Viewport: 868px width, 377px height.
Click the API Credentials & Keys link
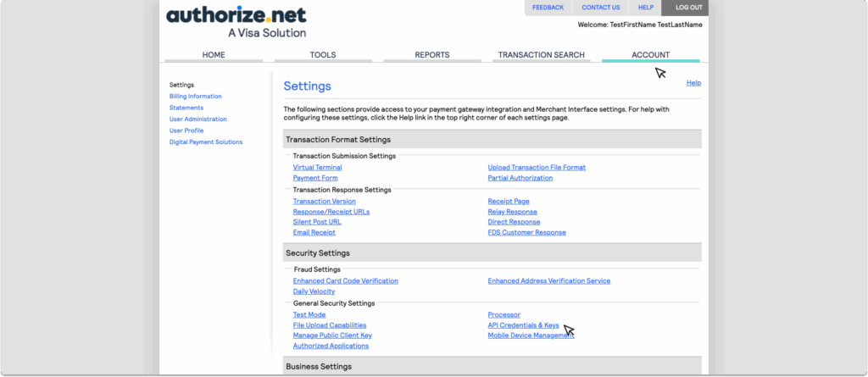523,325
